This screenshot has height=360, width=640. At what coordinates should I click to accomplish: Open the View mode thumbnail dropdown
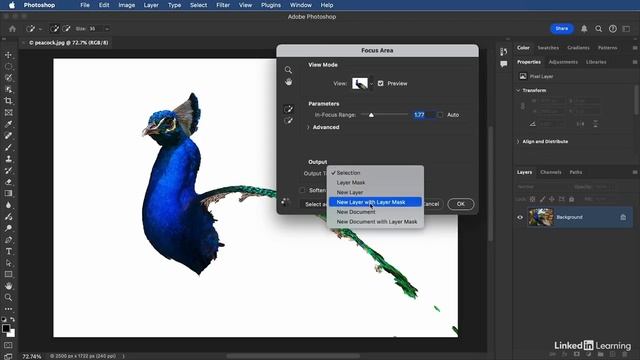362,83
